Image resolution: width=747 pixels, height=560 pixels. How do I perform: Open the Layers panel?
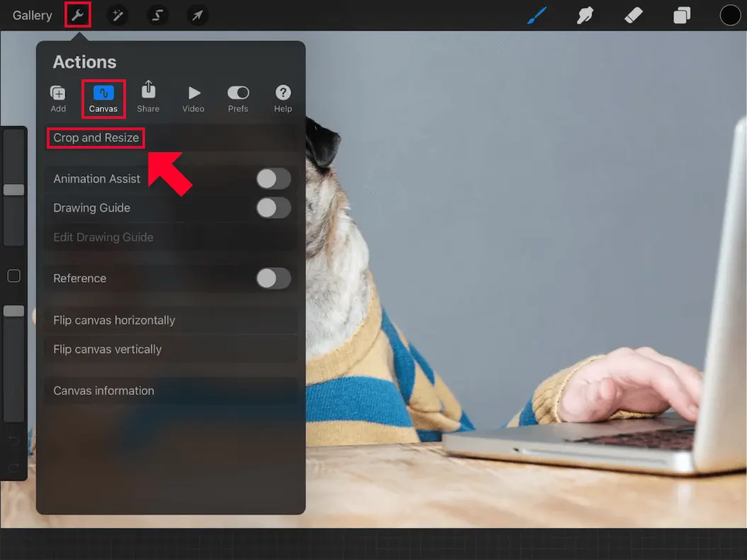(x=682, y=16)
